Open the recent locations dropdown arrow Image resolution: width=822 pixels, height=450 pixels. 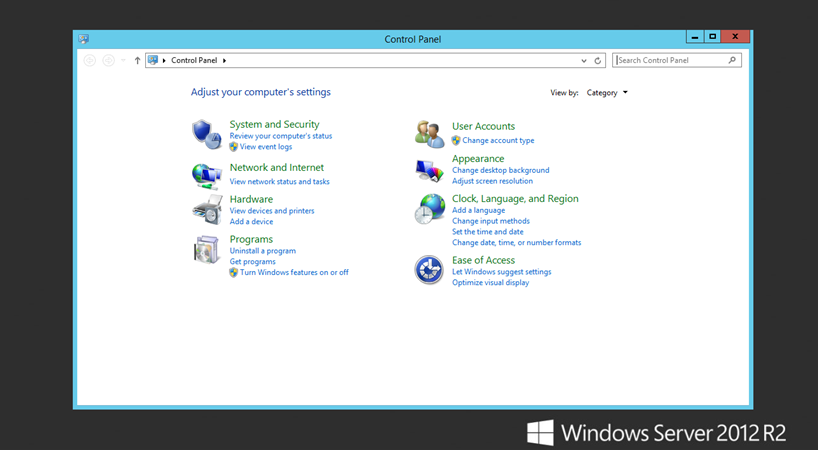tap(123, 61)
